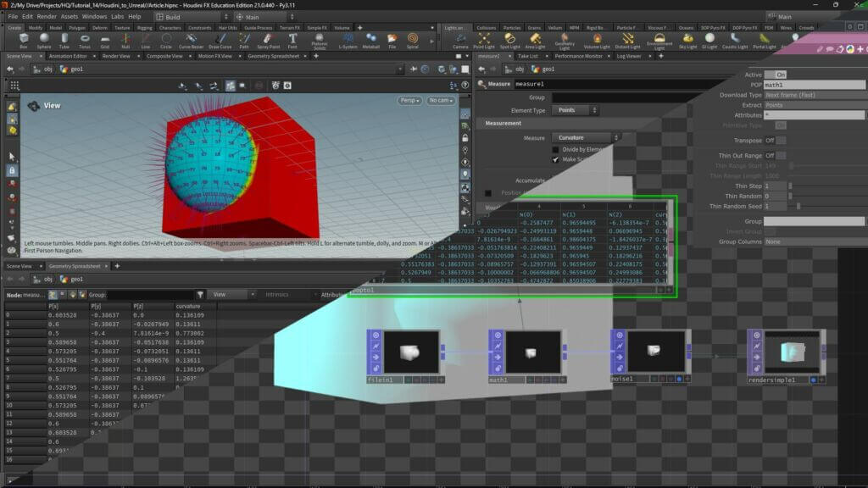Open the View dropdown in Geometry Spreadsheet

coord(234,294)
